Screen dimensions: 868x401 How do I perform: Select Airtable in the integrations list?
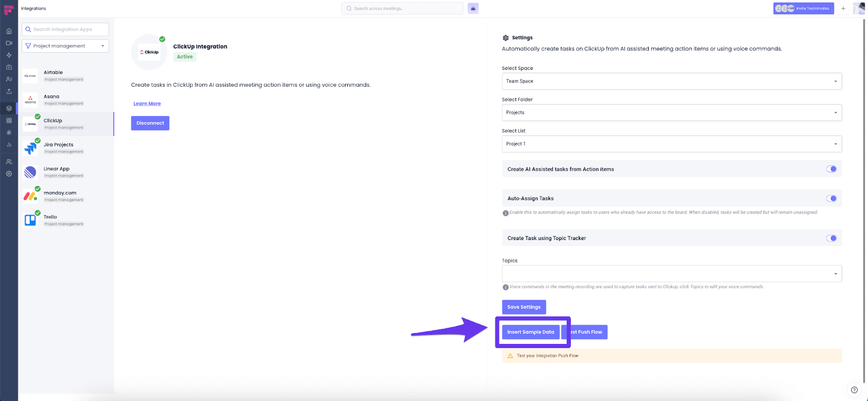[66, 76]
